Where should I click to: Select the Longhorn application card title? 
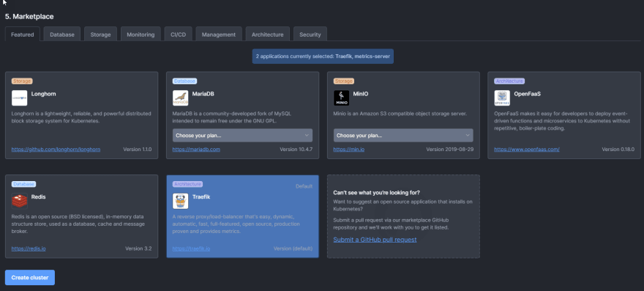(x=43, y=94)
